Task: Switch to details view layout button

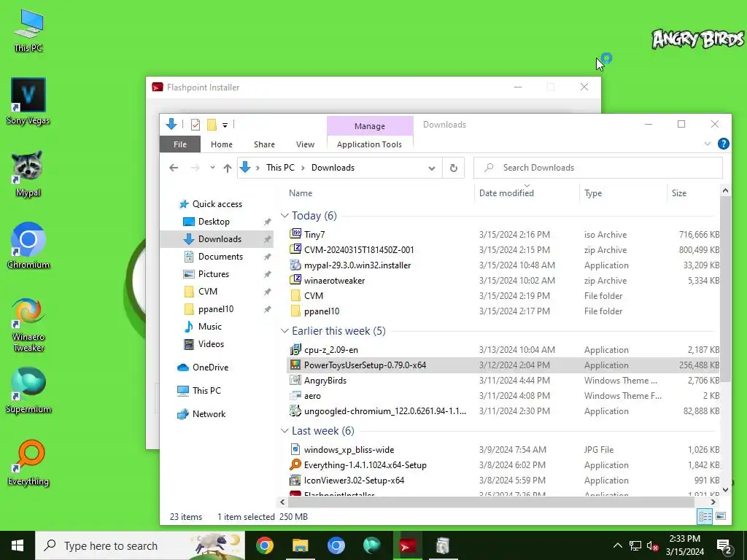Action: coord(705,516)
